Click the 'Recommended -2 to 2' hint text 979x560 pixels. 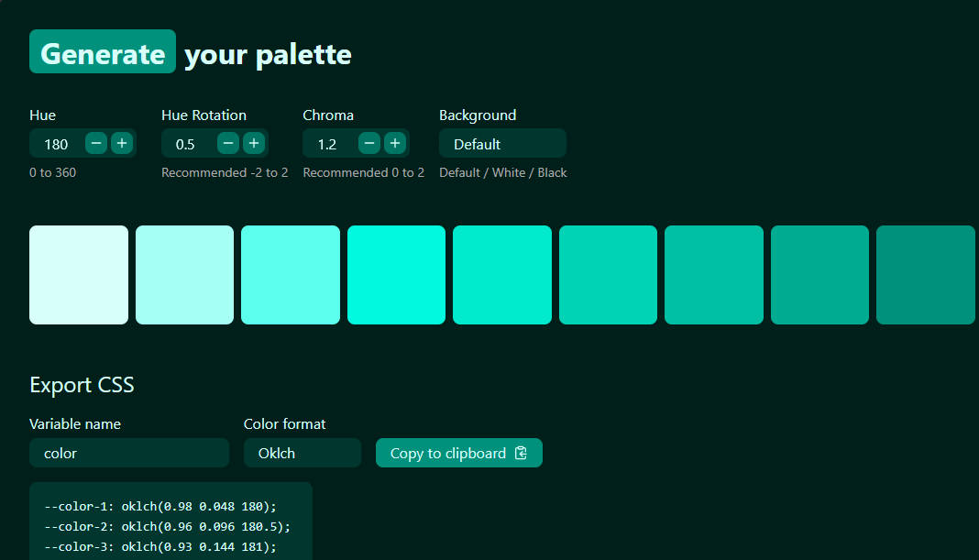(225, 172)
